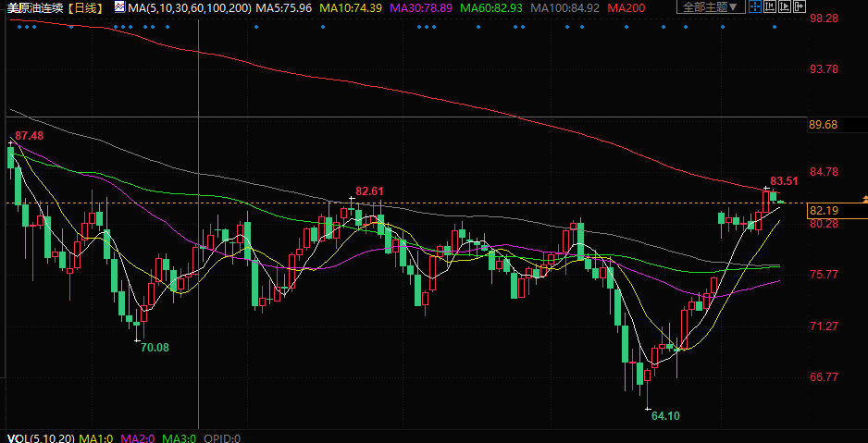Open the 全部主题 dropdown
Screen dimensions: 868x443
tap(711, 7)
